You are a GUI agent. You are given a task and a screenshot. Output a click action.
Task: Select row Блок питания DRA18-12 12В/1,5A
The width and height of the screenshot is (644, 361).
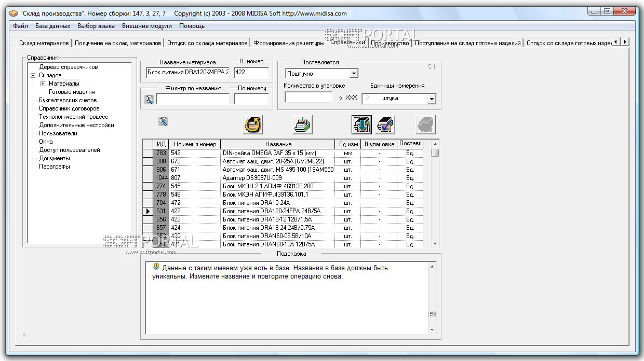click(283, 219)
